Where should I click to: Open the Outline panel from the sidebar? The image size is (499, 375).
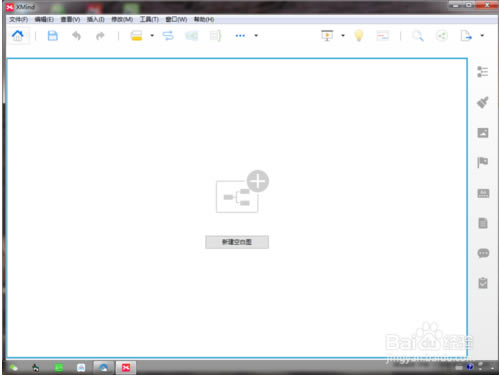[483, 72]
